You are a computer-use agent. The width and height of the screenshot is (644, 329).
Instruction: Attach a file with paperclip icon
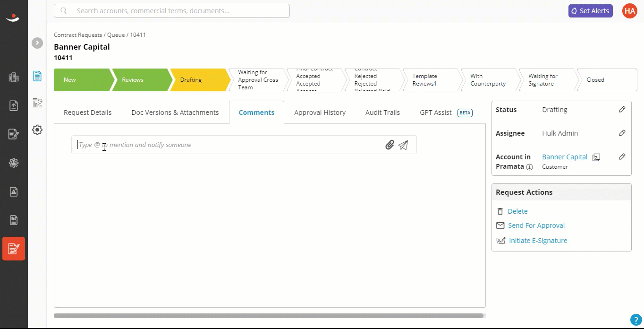click(390, 145)
